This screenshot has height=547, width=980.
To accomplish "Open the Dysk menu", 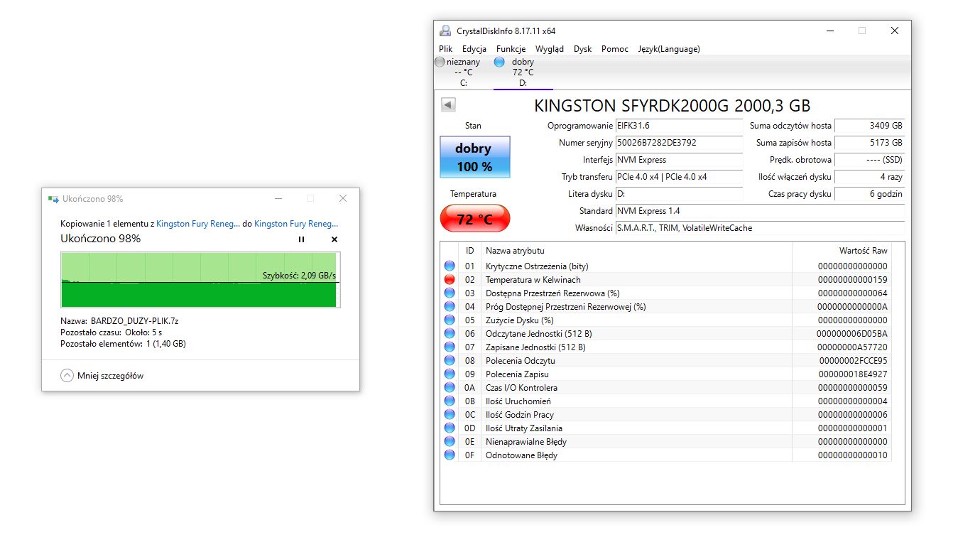I will [583, 49].
